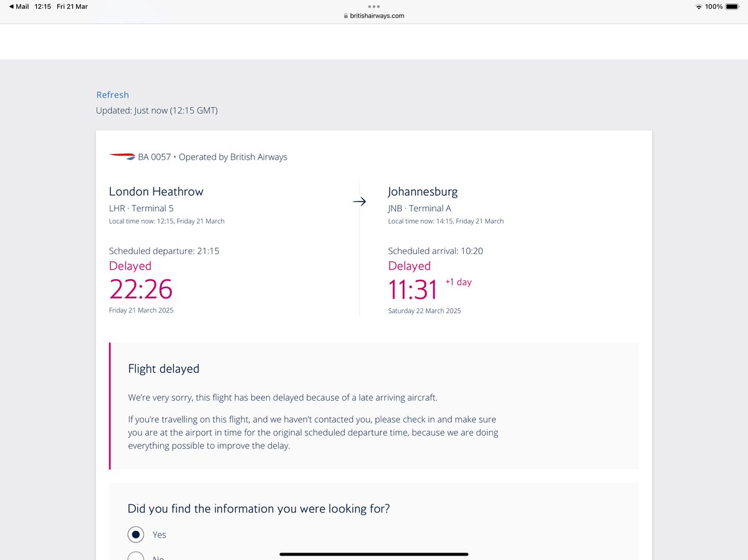Tap the battery indicator icon

(x=732, y=6)
